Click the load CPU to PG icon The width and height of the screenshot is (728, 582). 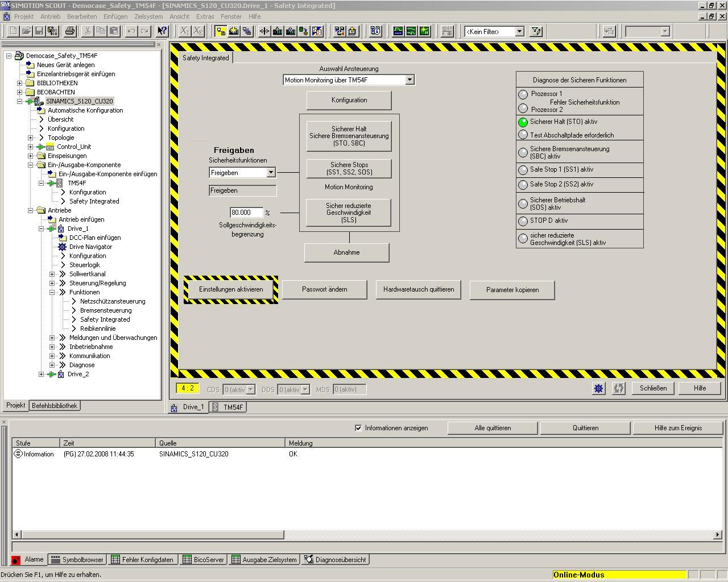pos(291,31)
